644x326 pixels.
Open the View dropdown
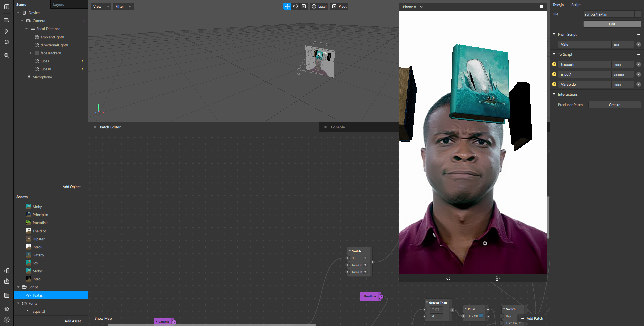(101, 6)
